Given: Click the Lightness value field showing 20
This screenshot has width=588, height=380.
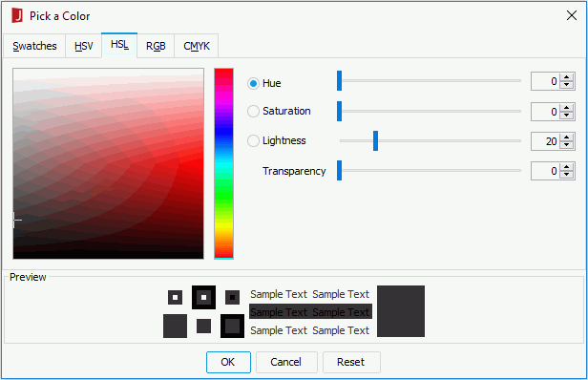Looking at the screenshot, I should [545, 141].
